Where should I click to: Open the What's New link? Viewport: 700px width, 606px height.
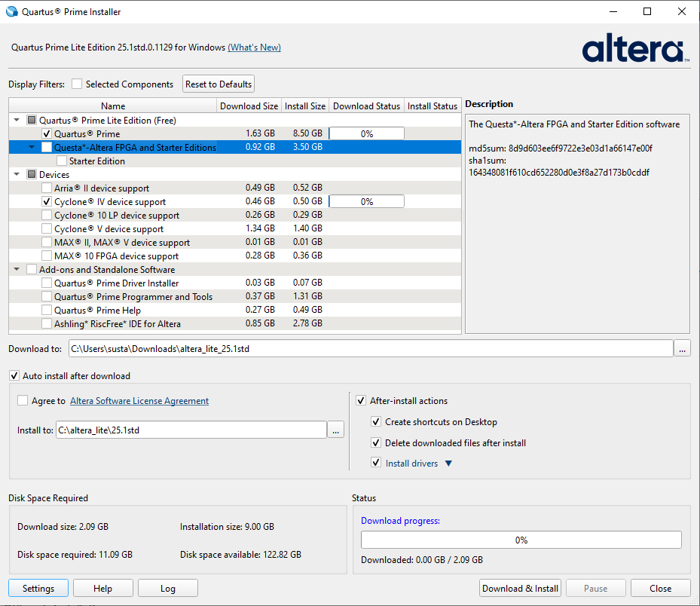tap(254, 47)
